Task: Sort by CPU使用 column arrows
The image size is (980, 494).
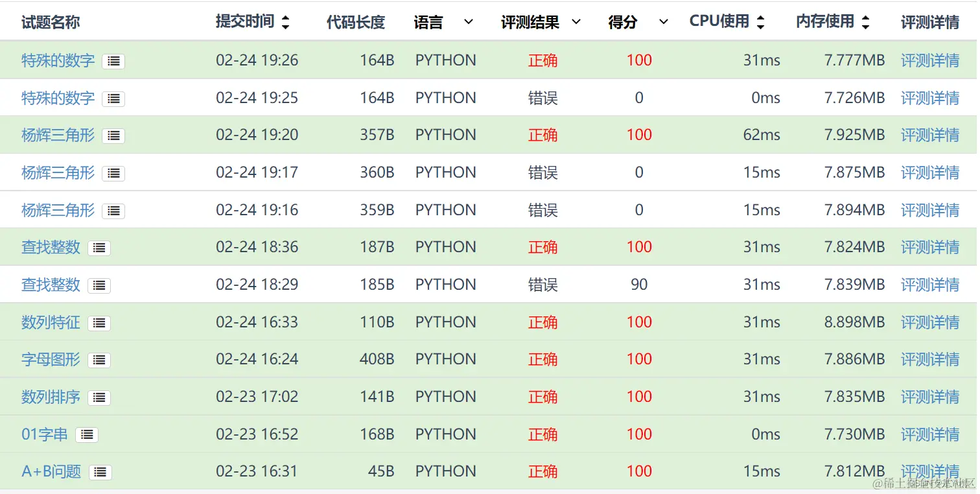Action: click(760, 23)
